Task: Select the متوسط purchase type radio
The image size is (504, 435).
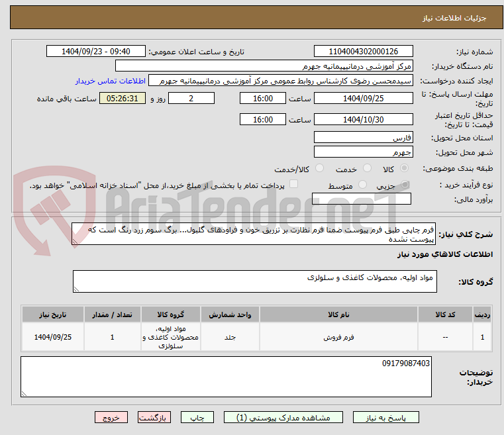Action: tap(362, 185)
